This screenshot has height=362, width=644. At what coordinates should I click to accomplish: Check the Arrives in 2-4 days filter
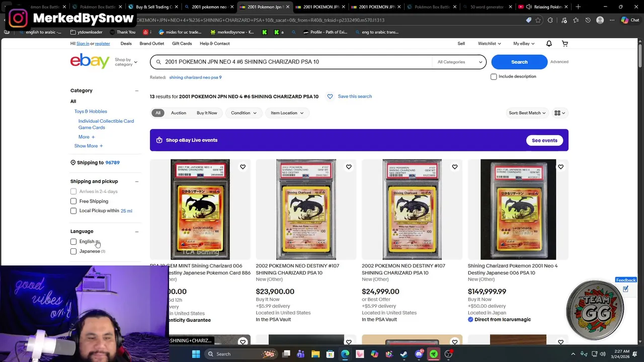[x=73, y=192]
